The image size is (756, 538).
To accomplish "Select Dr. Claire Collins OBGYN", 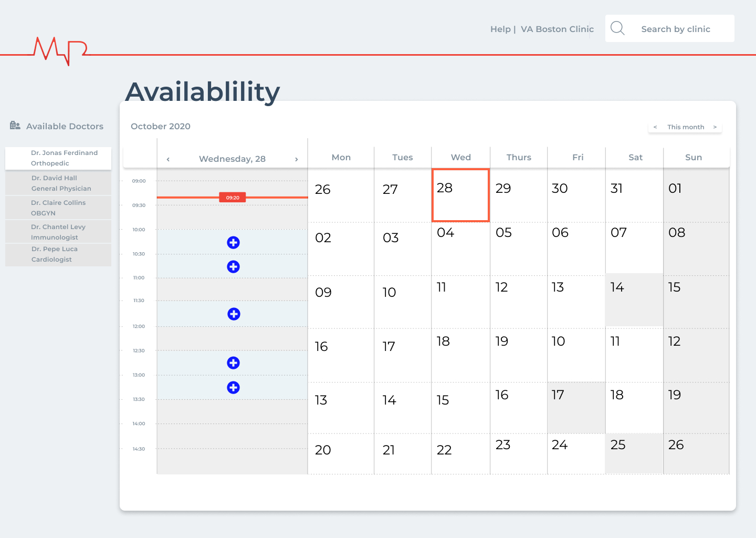I will 58,208.
